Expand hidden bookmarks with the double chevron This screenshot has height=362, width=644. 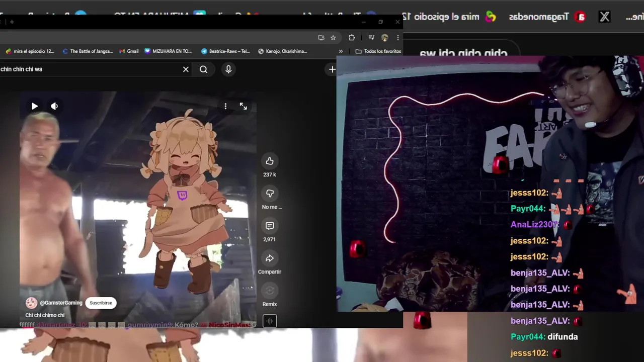[x=341, y=51]
